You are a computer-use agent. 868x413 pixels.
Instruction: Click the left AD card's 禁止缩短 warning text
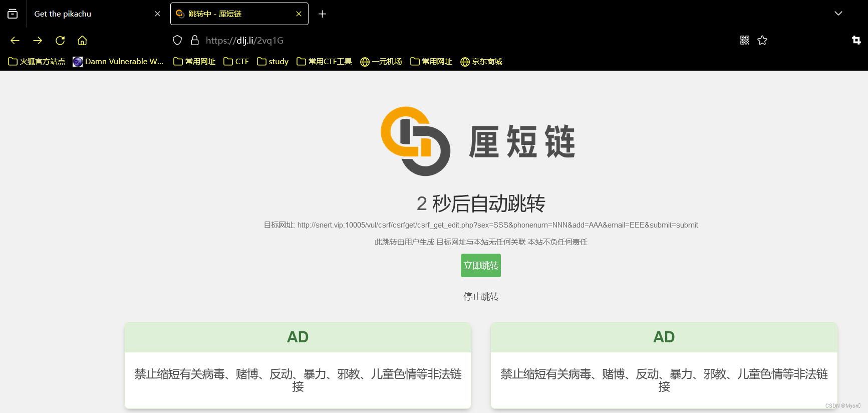tap(298, 380)
